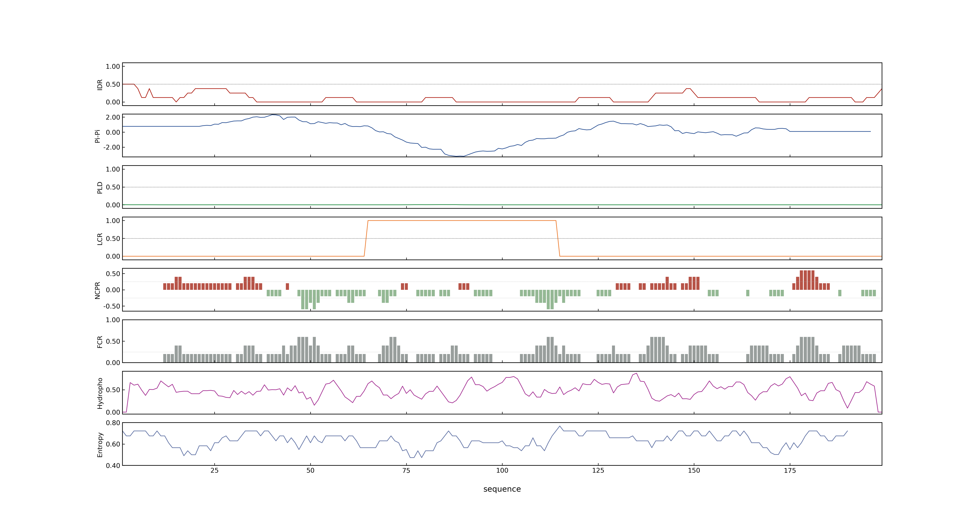Click x-axis tick label 25
This screenshot has width=980, height=523.
coord(215,471)
